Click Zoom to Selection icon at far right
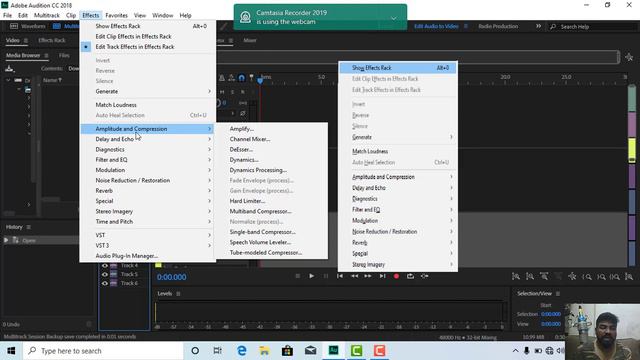Screen dimensions: 640x360 [629, 277]
